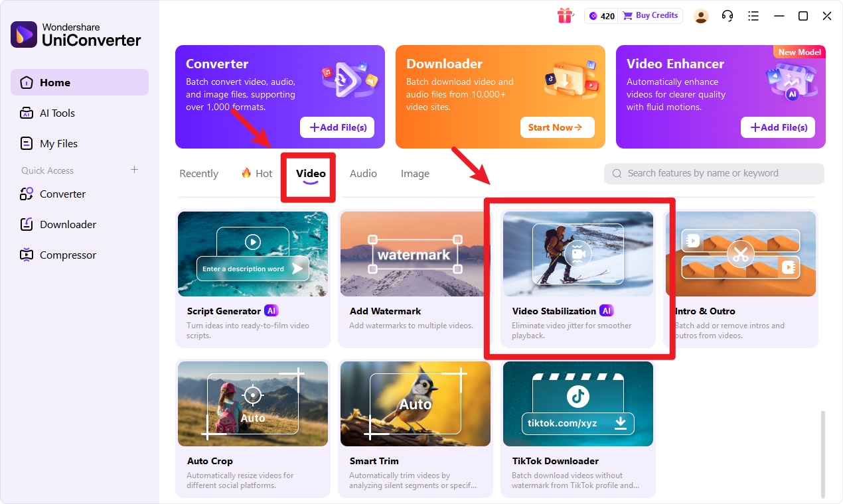Open the My Files section
843x504 pixels.
coord(58,143)
